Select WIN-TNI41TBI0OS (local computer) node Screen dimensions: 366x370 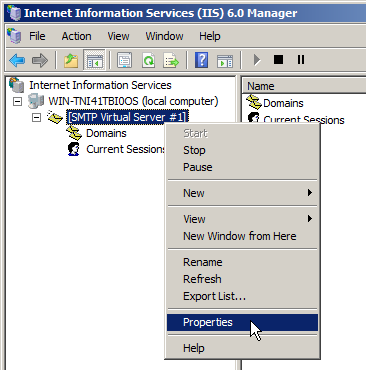pos(133,101)
